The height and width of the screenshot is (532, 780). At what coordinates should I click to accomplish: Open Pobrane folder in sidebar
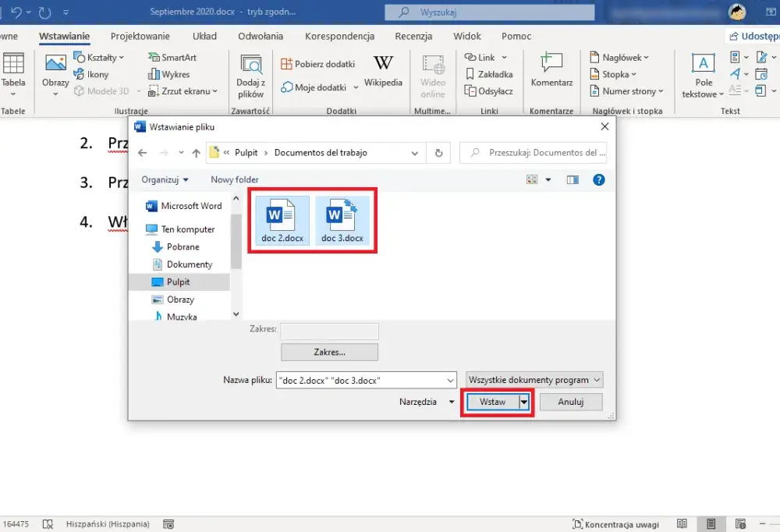(176, 246)
